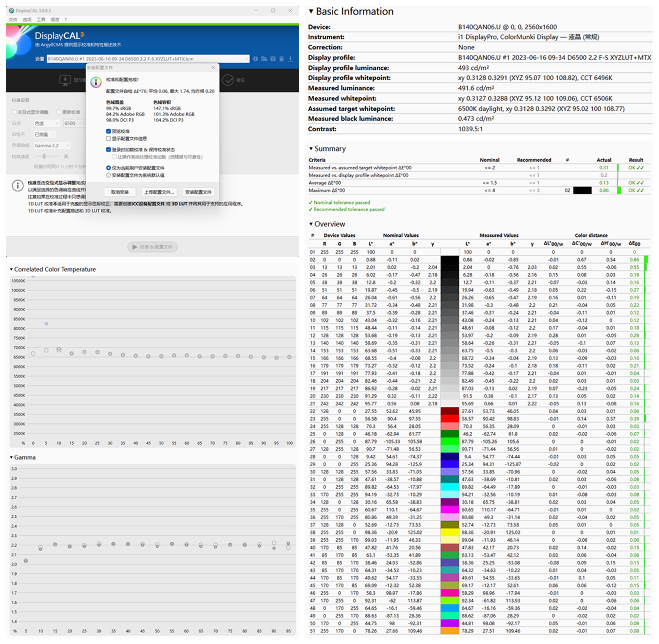Image resolution: width=659 pixels, height=644 pixels.
Task: Click the download install profile icon
Action: click(290, 59)
